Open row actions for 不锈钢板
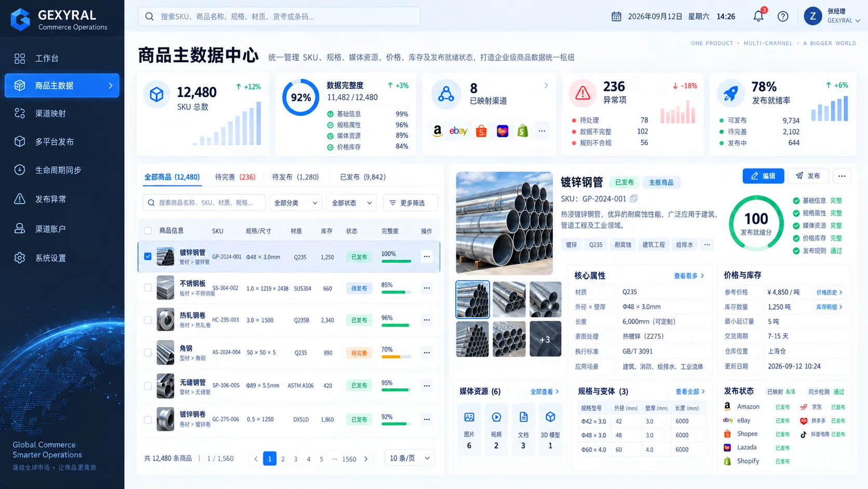 point(427,288)
